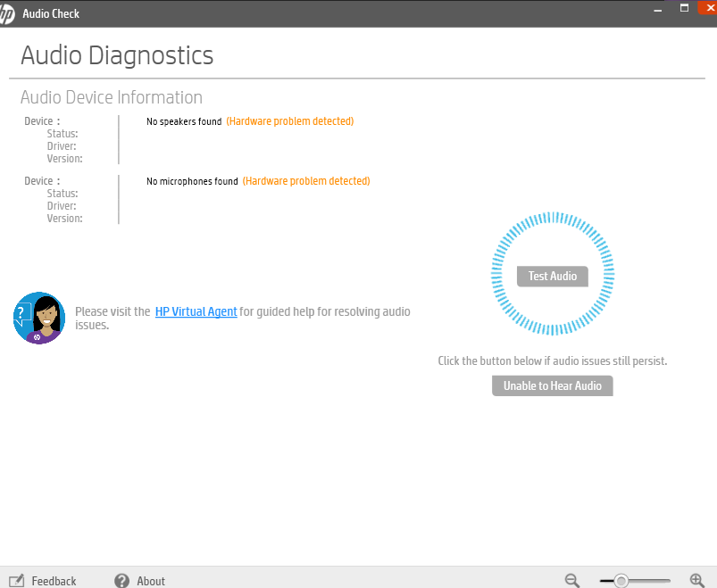This screenshot has width=717, height=588.
Task: Click the HP logo in the title bar
Action: (9, 12)
